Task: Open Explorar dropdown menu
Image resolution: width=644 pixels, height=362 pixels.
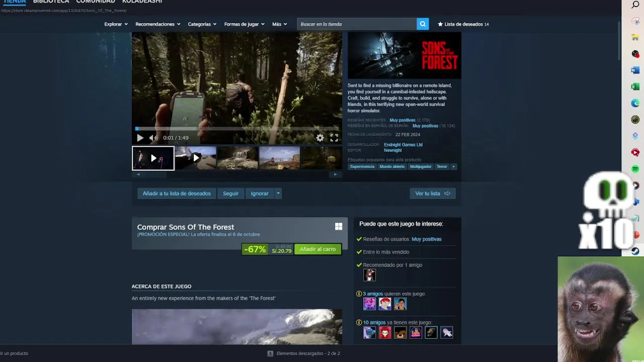Action: click(x=116, y=24)
